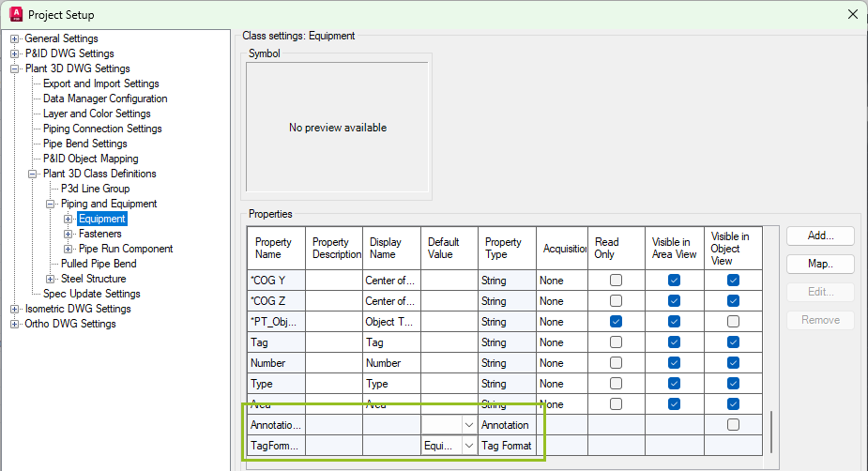Select the Number property name cell

click(x=276, y=363)
